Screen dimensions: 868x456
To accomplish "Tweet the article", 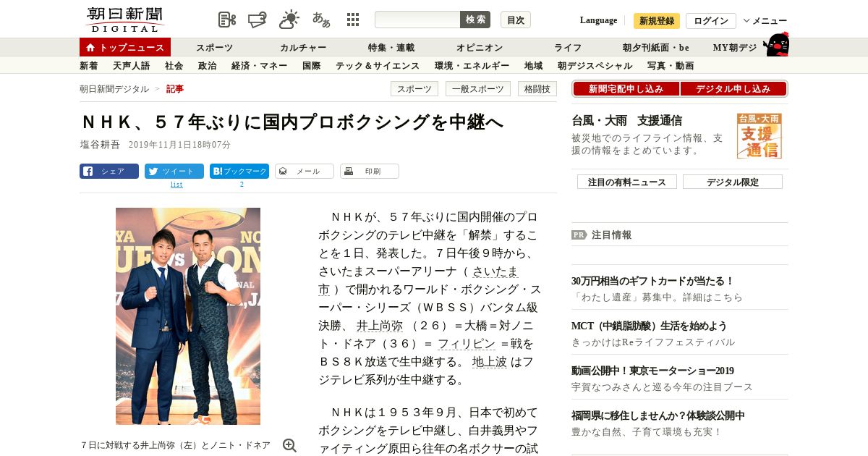I will pos(174,172).
